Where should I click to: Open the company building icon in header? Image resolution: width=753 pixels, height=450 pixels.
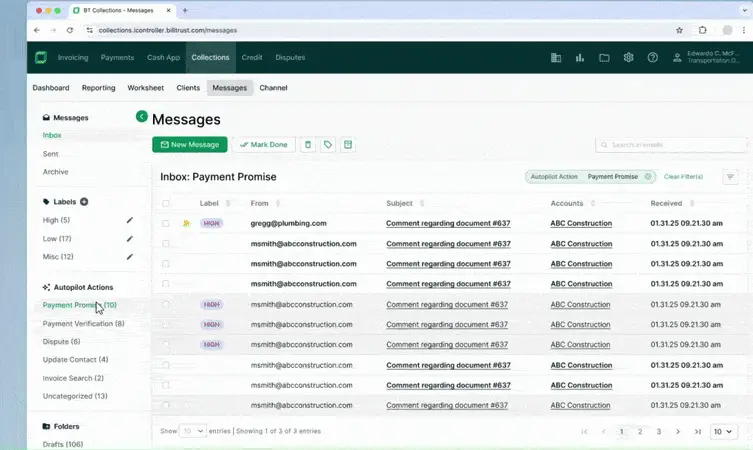click(556, 58)
